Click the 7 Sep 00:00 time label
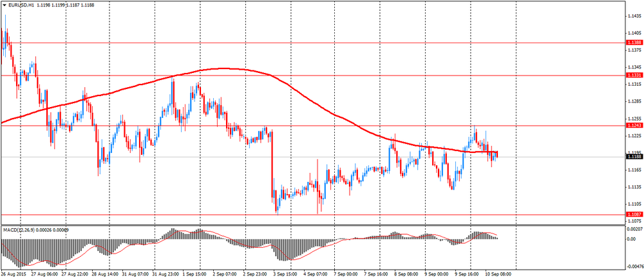 346,273
